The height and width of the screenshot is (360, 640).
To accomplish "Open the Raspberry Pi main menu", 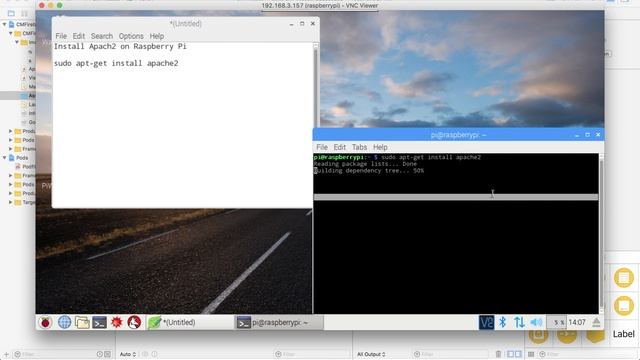I will click(45, 322).
